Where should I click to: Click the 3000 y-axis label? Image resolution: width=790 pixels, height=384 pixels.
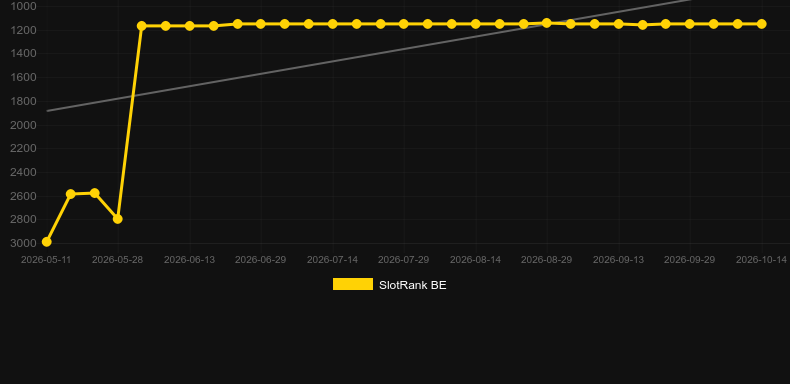pos(23,243)
